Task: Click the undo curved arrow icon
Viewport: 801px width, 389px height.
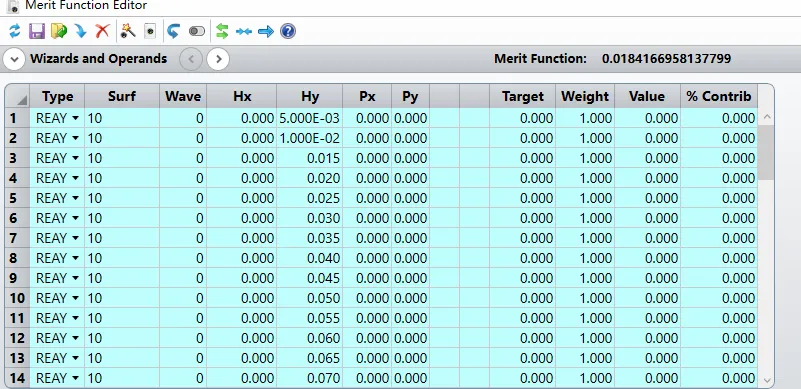Action: 174,31
